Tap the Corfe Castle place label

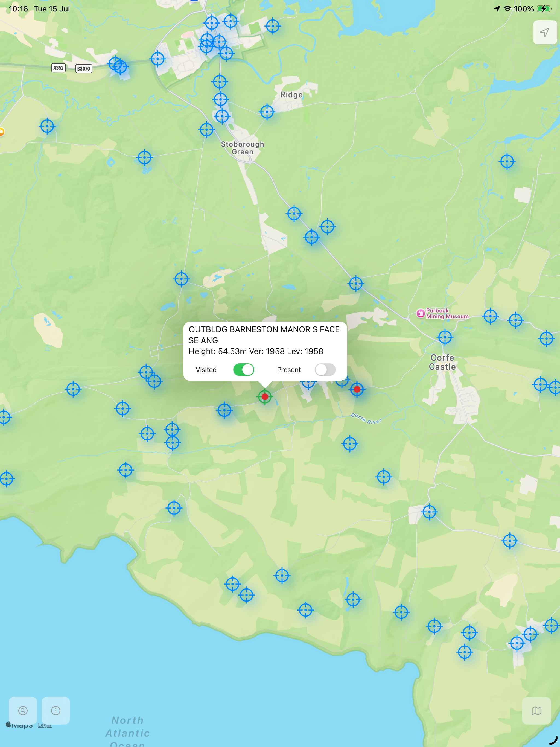[x=442, y=362]
